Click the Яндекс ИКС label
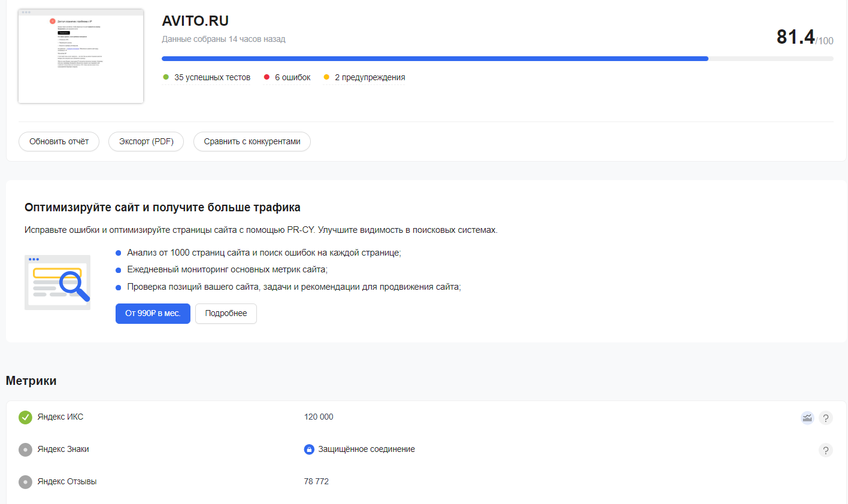This screenshot has width=848, height=504. (x=60, y=417)
